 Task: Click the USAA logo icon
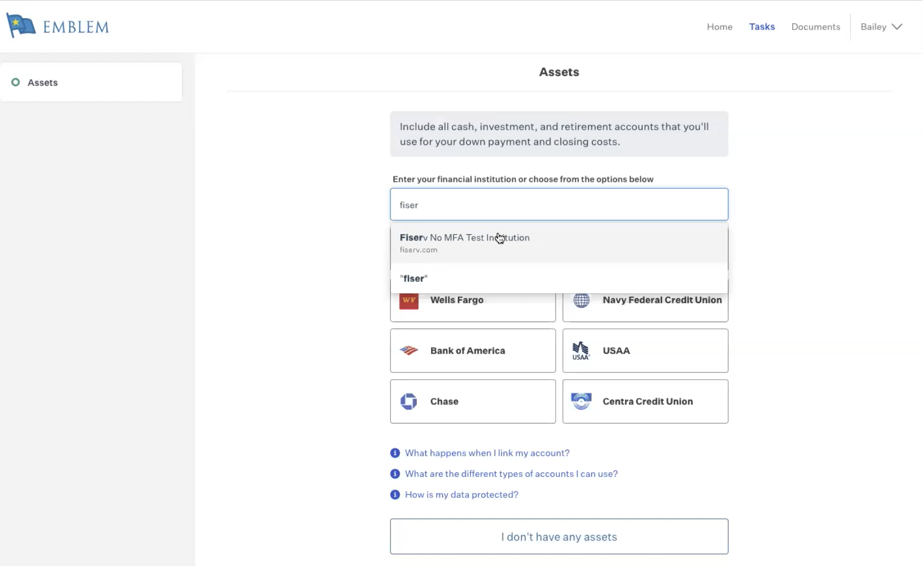pyautogui.click(x=581, y=351)
